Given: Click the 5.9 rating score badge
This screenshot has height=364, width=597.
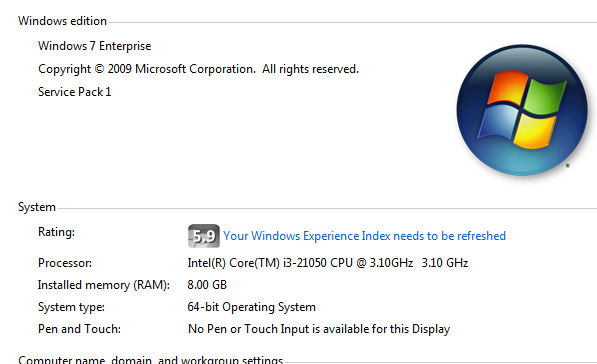Looking at the screenshot, I should 204,236.
